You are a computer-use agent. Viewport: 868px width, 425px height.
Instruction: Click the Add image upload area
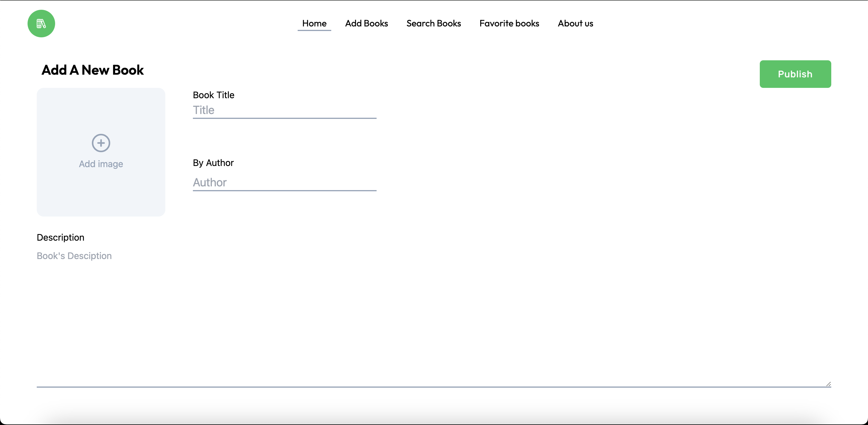click(x=101, y=152)
